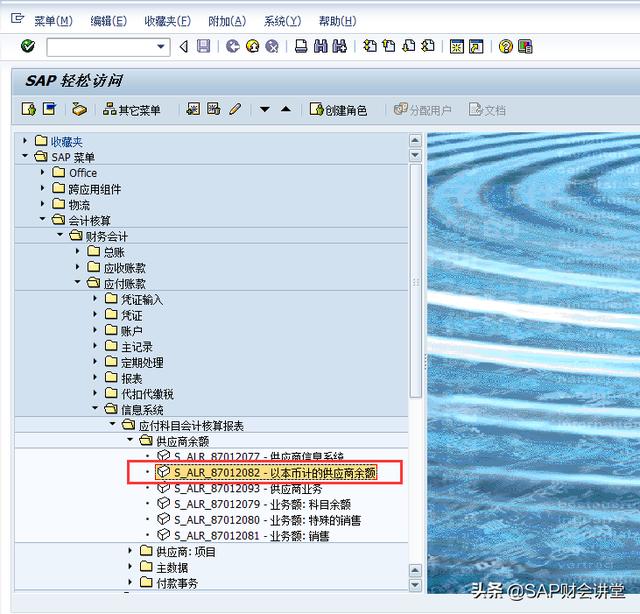Expand the 应收账款 folder
Viewport: 640px width, 614px height.
pyautogui.click(x=78, y=267)
